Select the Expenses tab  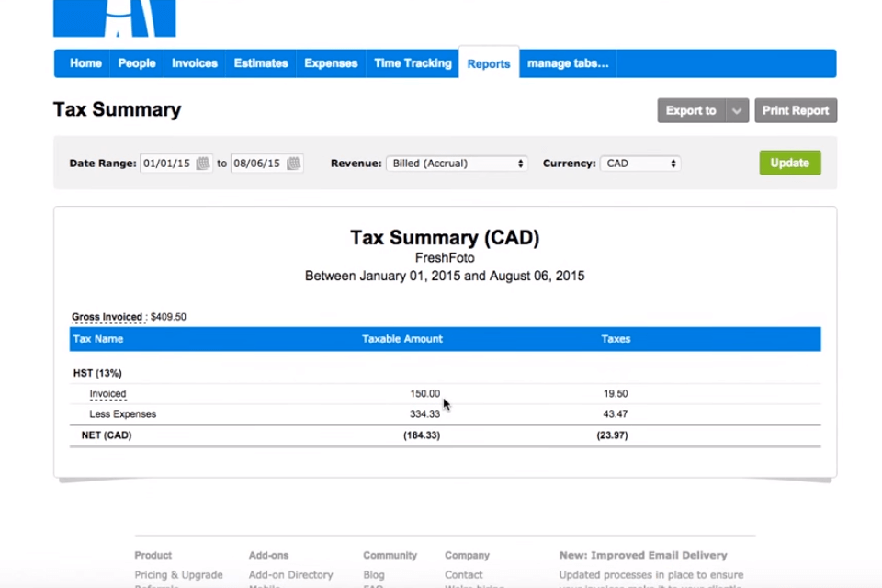(x=331, y=63)
